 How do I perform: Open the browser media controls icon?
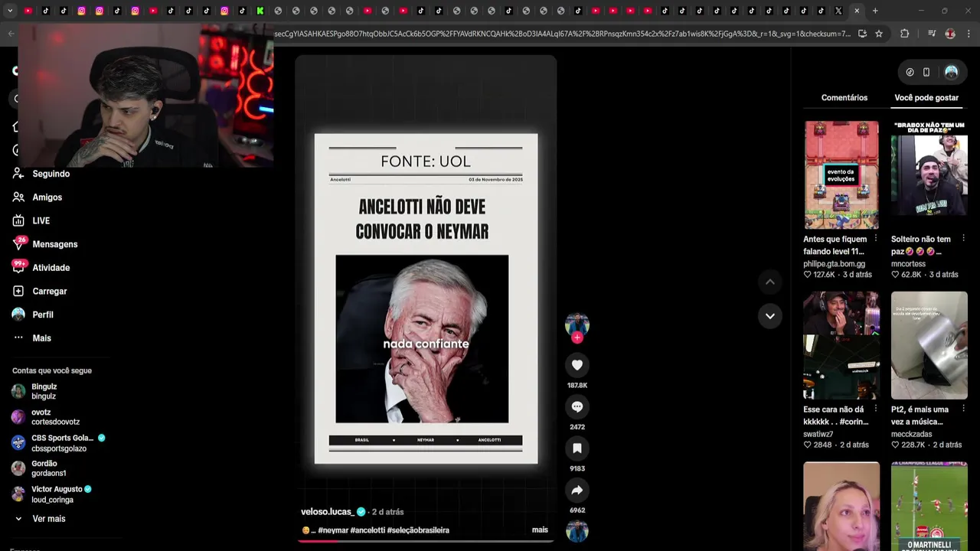click(x=932, y=34)
